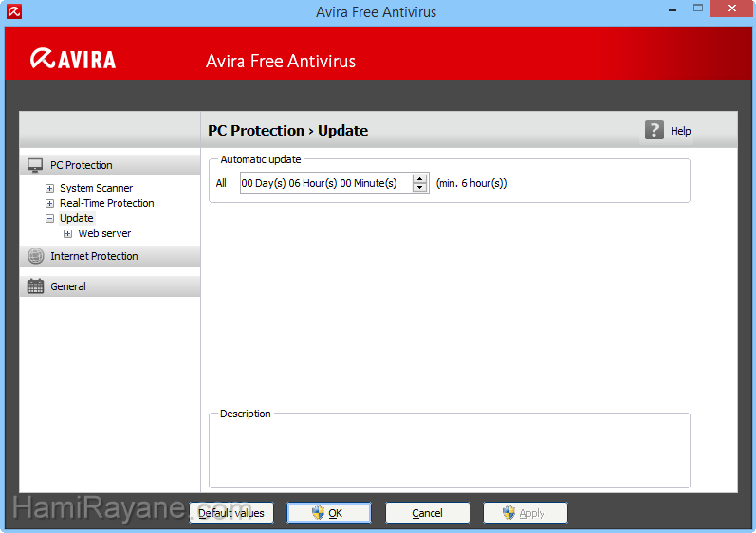This screenshot has width=756, height=533.
Task: Decrease update interval with down arrow
Action: [x=420, y=188]
